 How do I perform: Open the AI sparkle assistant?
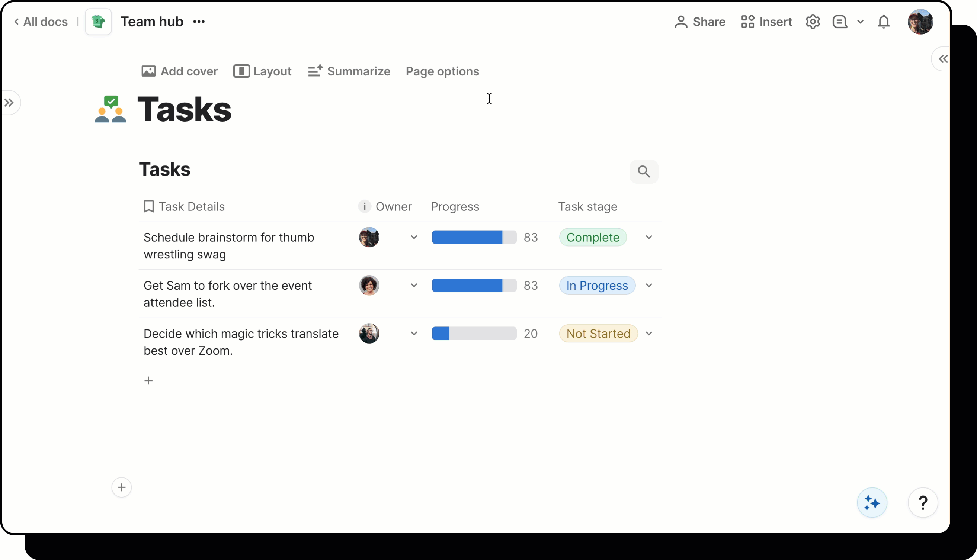[872, 503]
